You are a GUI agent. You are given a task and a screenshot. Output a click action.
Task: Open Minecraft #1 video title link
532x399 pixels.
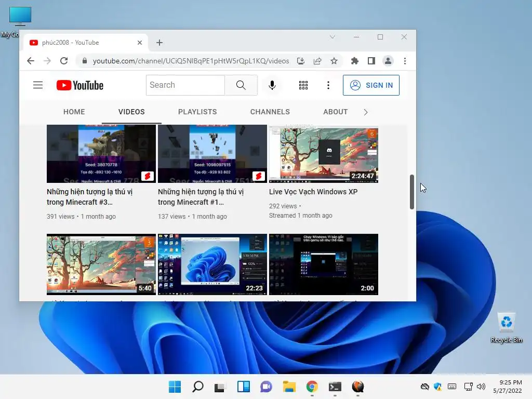click(x=201, y=197)
